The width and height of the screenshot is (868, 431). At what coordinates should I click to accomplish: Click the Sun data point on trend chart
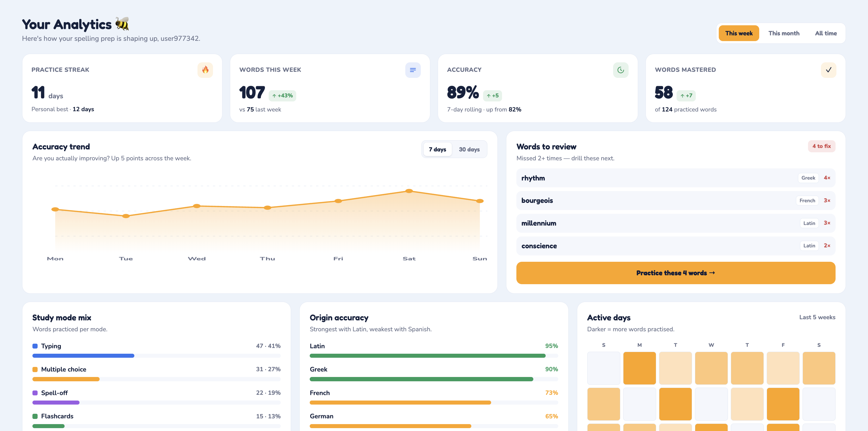click(479, 201)
